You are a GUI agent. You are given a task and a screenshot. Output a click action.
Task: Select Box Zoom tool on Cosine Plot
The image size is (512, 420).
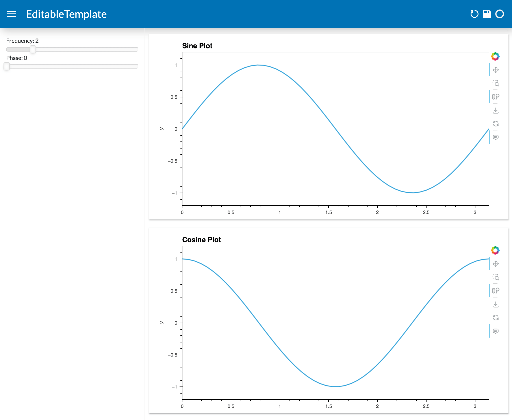point(495,277)
